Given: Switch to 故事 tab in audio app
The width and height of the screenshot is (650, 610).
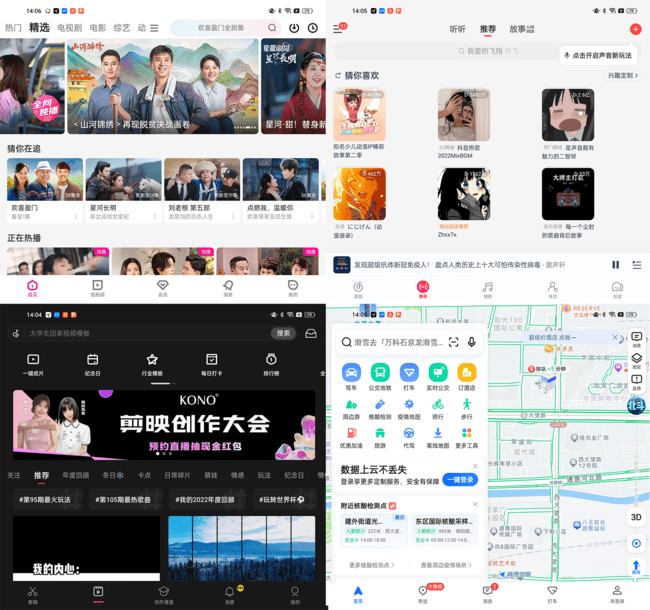Looking at the screenshot, I should [x=521, y=29].
